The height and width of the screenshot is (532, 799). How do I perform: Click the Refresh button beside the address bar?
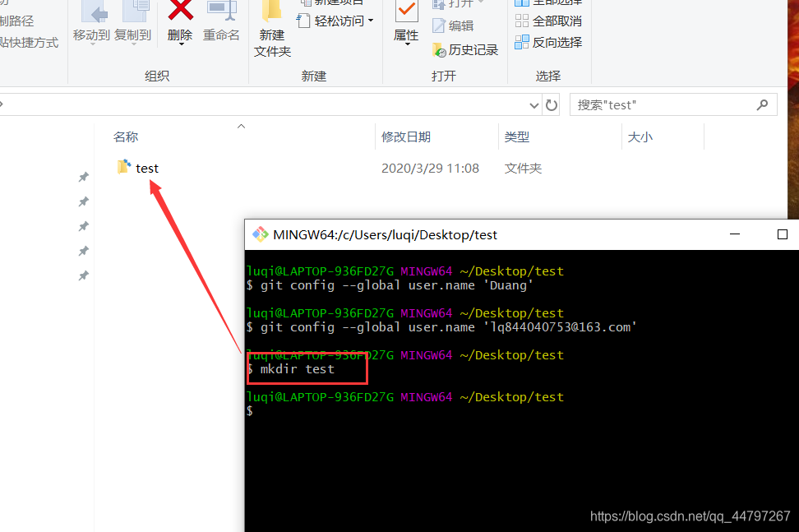click(x=552, y=105)
